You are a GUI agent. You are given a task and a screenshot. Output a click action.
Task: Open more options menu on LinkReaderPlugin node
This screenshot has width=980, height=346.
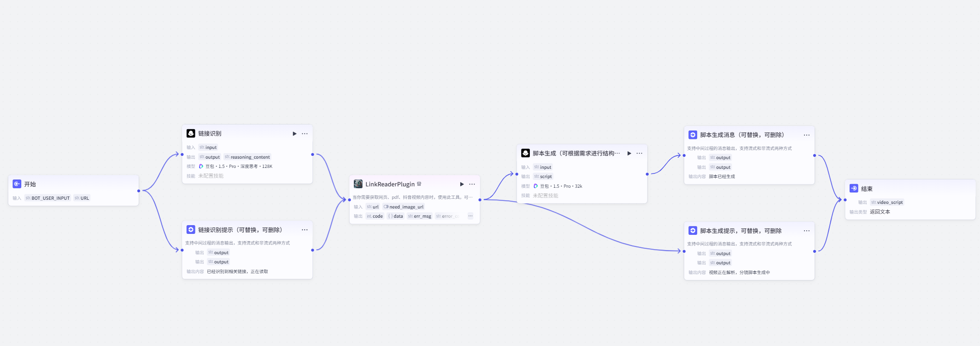pos(472,184)
